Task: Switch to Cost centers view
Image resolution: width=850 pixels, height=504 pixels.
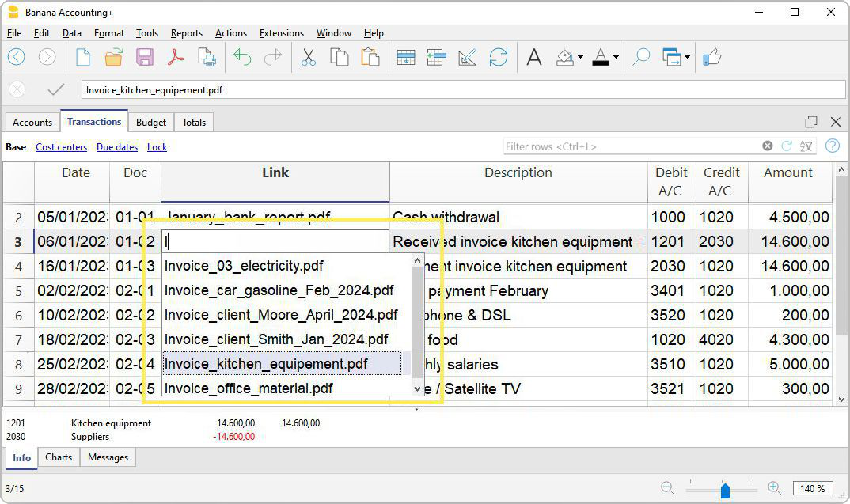Action: [61, 147]
